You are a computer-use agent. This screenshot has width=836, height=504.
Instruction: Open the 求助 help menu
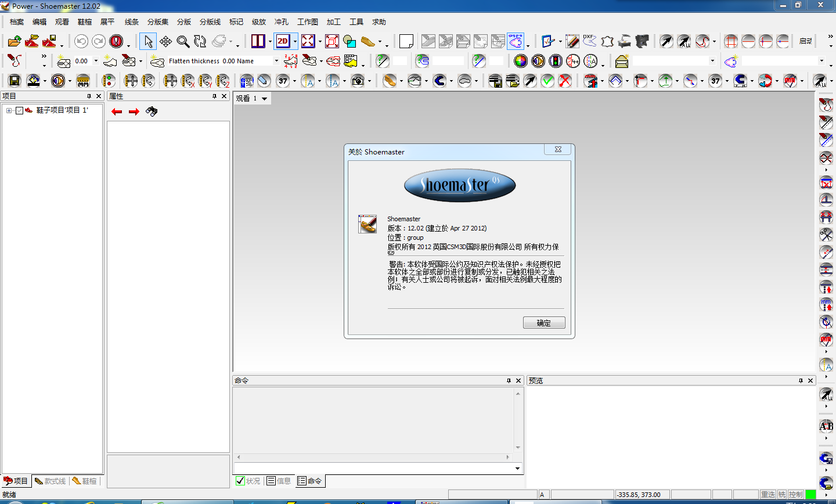(379, 22)
